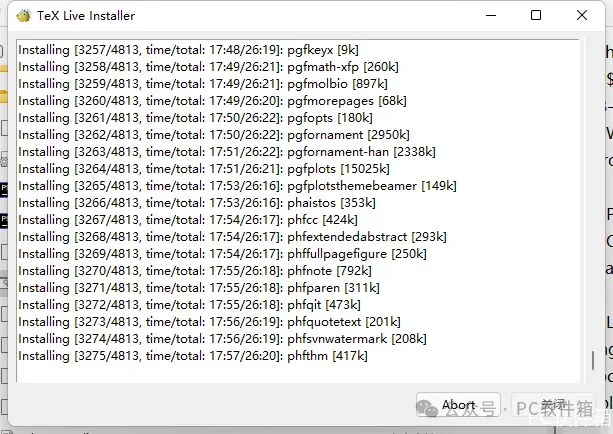Click the phfextendedabstract [293k] log line
This screenshot has height=434, width=613.
click(232, 237)
